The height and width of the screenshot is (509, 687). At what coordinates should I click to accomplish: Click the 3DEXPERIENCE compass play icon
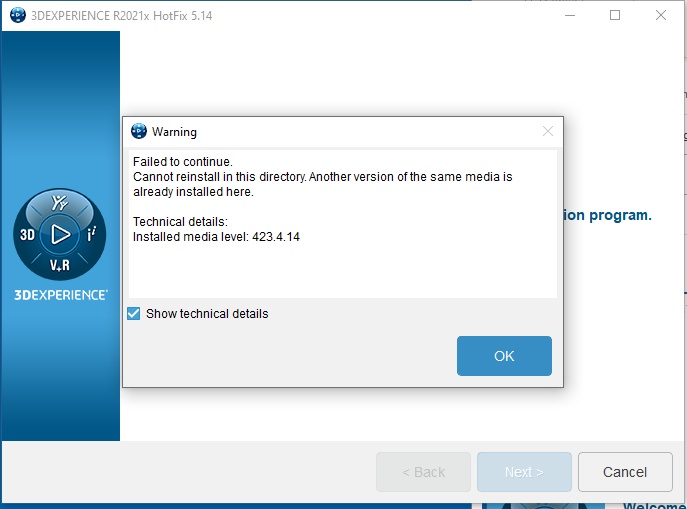60,234
